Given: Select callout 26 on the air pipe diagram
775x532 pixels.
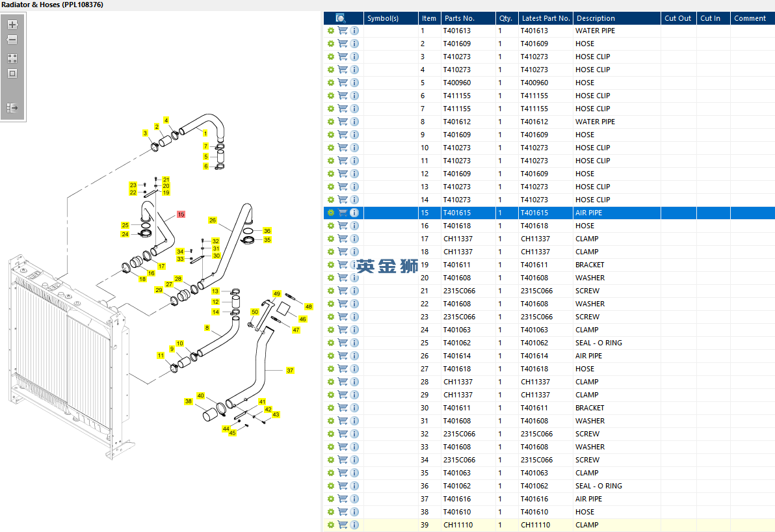Looking at the screenshot, I should pyautogui.click(x=213, y=220).
